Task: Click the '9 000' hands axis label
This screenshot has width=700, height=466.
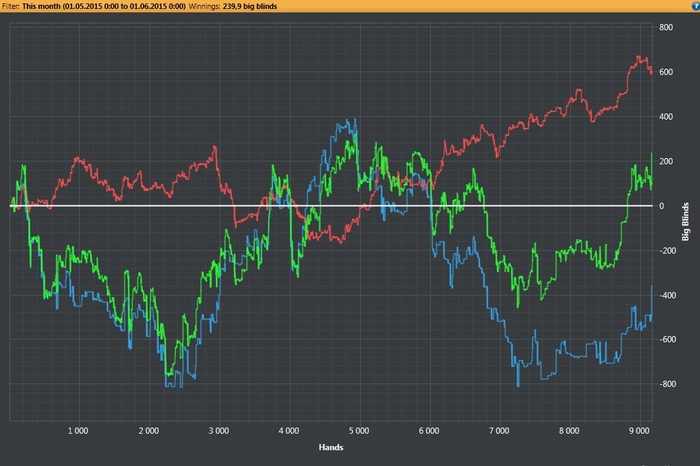Action: point(639,431)
